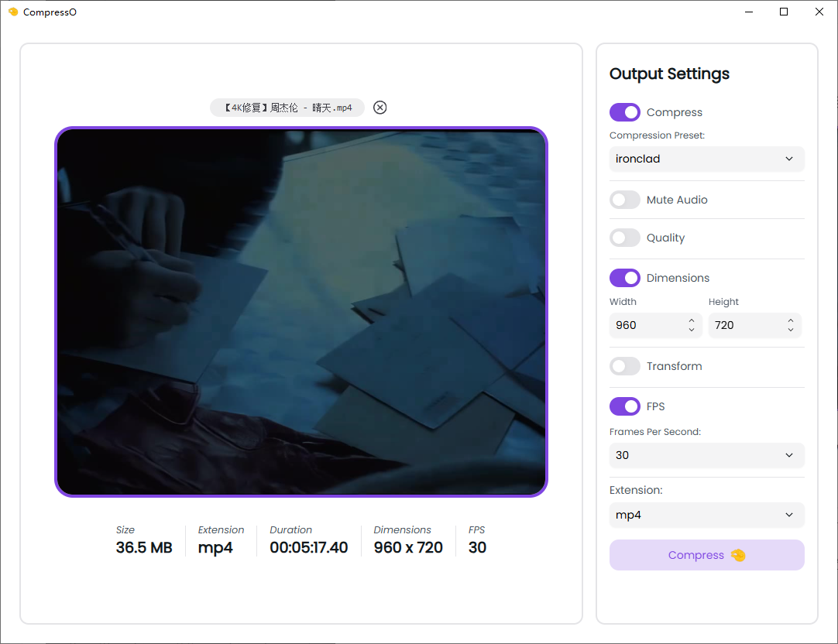Viewport: 838px width, 644px height.
Task: Open the Compression Preset dropdown
Action: [x=706, y=159]
